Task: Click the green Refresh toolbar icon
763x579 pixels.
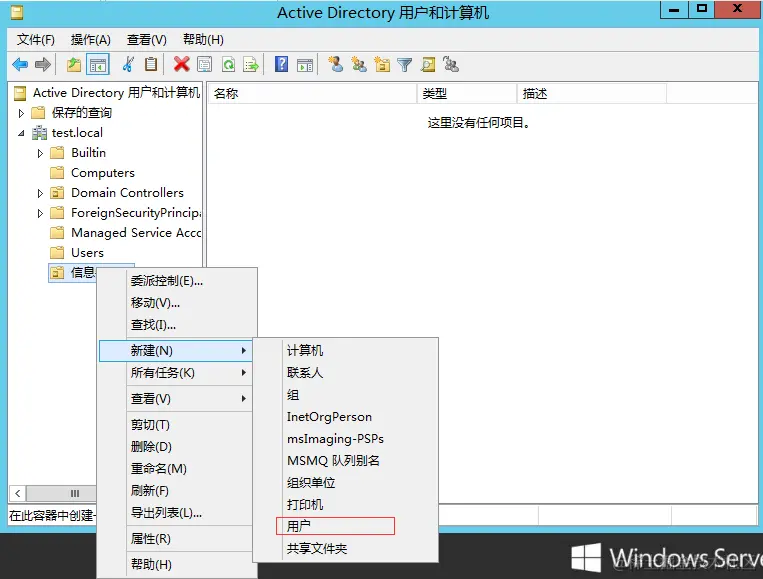Action: tap(228, 64)
